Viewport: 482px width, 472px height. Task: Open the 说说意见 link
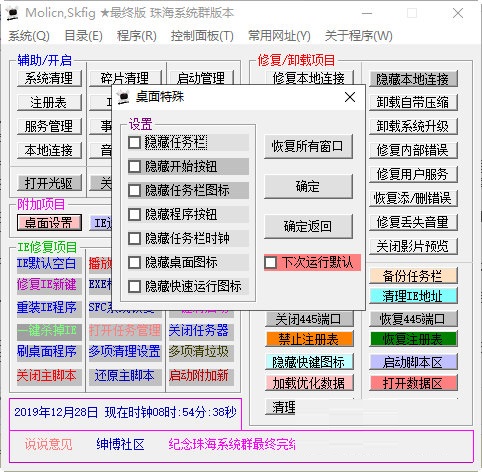click(49, 444)
